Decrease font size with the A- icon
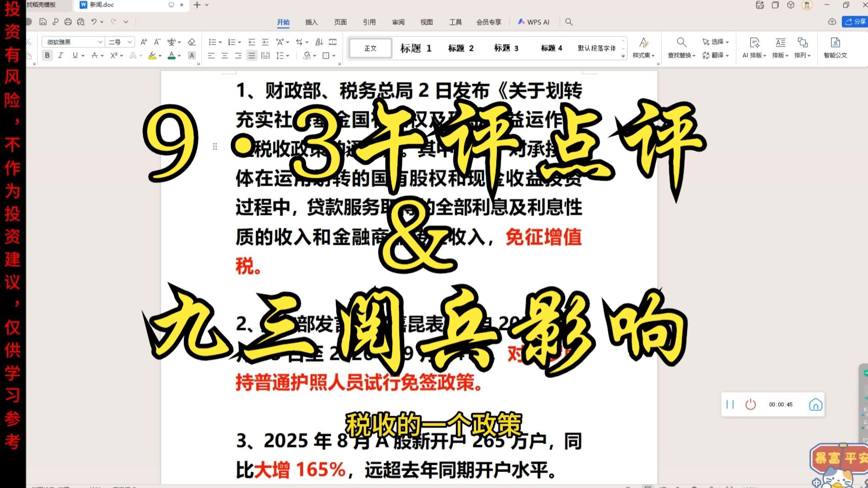The image size is (868, 488). point(157,42)
